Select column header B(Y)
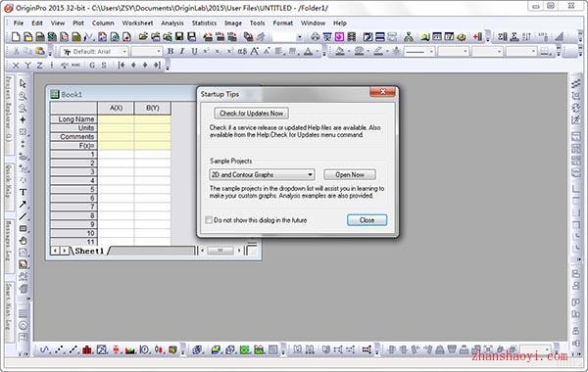The width and height of the screenshot is (588, 372). click(x=152, y=108)
